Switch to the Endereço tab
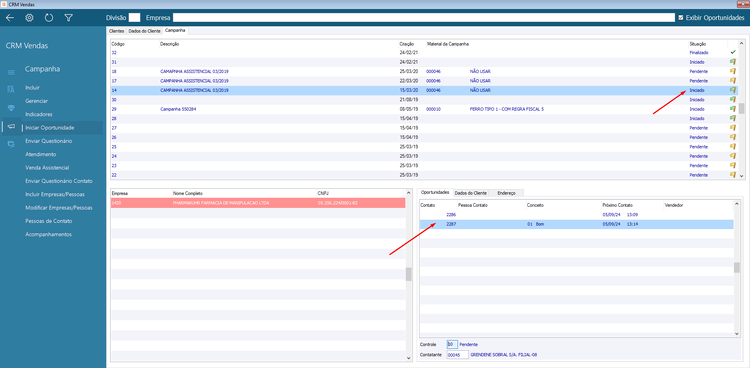Image resolution: width=750 pixels, height=368 pixels. 507,193
